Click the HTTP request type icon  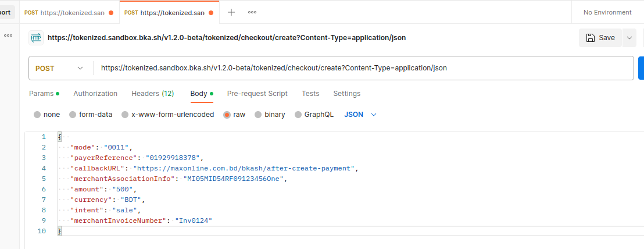(36, 38)
